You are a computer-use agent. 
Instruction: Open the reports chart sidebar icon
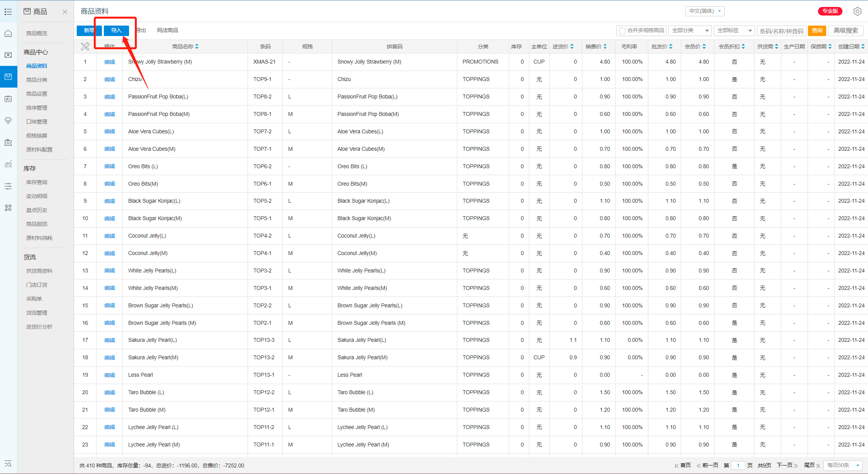[8, 164]
